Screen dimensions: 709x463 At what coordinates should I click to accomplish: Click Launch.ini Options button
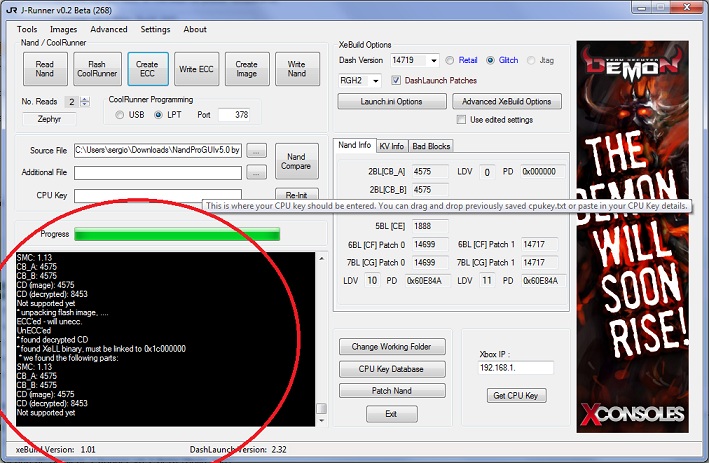click(x=392, y=101)
